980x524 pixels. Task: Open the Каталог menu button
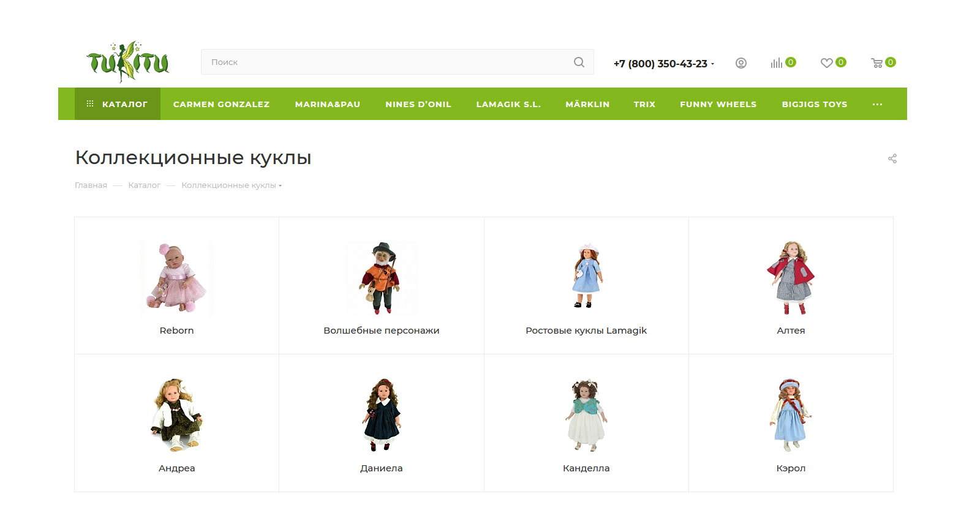pyautogui.click(x=118, y=104)
